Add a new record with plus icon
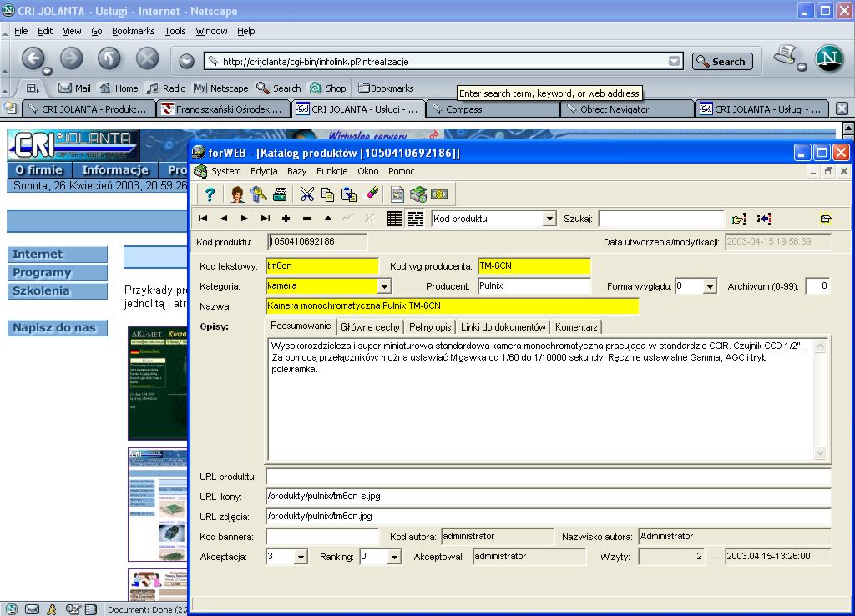This screenshot has height=616, width=855. click(x=286, y=219)
